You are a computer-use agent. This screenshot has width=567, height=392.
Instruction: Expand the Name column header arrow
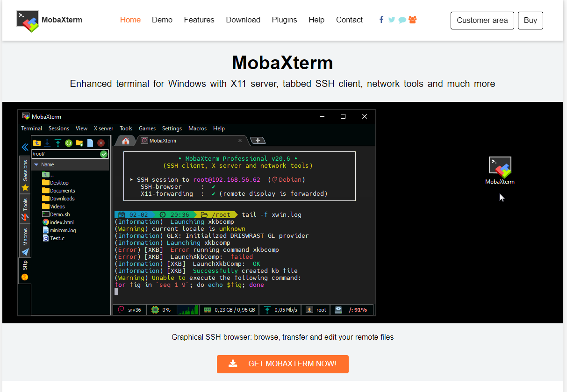pyautogui.click(x=36, y=164)
